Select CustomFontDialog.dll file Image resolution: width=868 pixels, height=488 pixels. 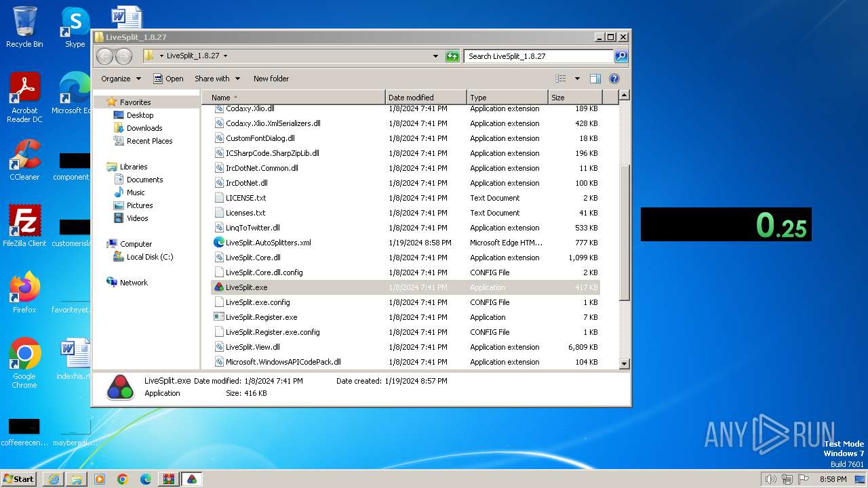[x=405, y=138]
